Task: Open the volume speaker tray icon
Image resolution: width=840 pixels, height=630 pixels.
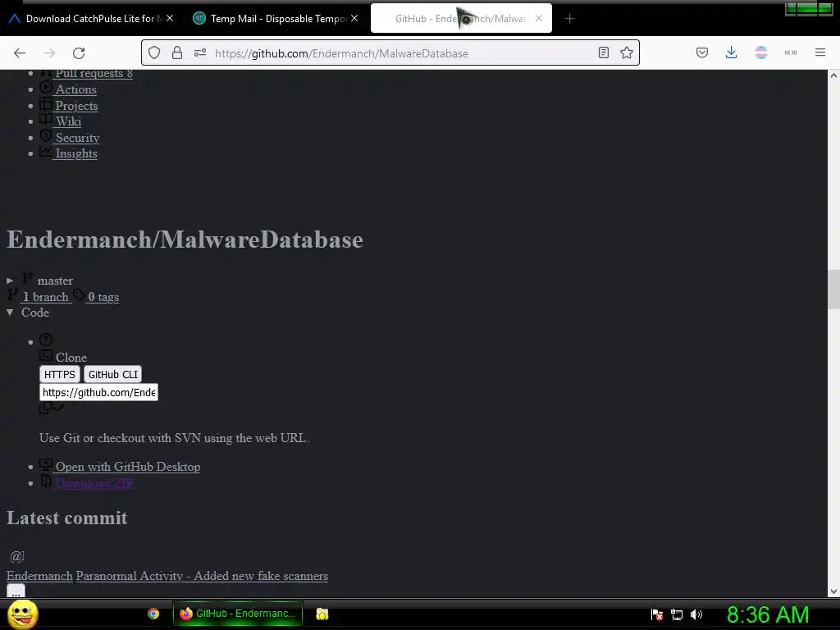Action: (x=696, y=614)
